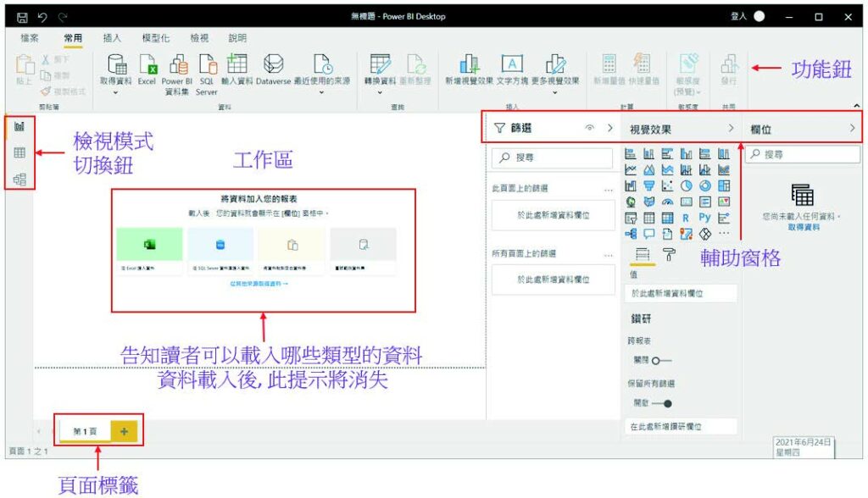Collapse the ribbon with the caret
Image resolution: width=868 pixels, height=498 pixels.
[x=857, y=105]
